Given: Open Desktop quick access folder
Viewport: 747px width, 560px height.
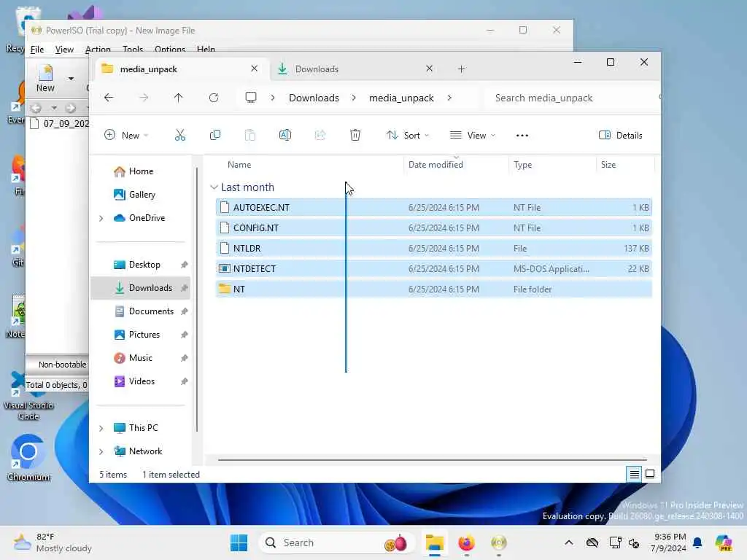Looking at the screenshot, I should (144, 265).
